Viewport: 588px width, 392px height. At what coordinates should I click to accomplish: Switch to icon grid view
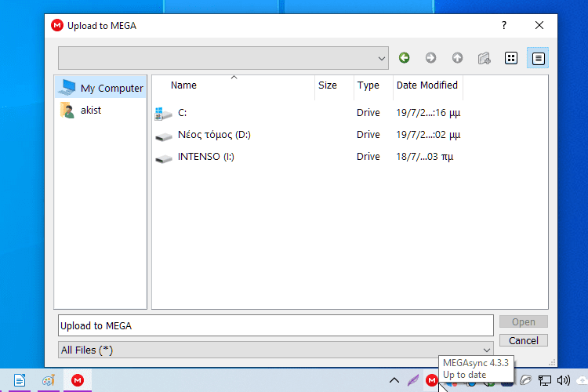pyautogui.click(x=510, y=58)
